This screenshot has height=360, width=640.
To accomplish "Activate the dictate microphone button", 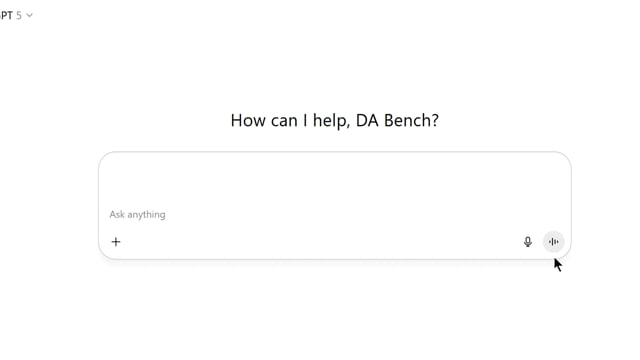I will 528,242.
